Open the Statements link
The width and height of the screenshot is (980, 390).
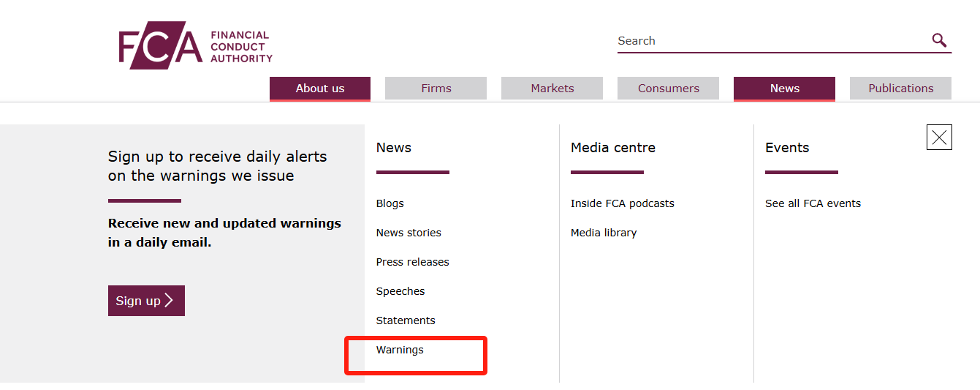point(406,320)
